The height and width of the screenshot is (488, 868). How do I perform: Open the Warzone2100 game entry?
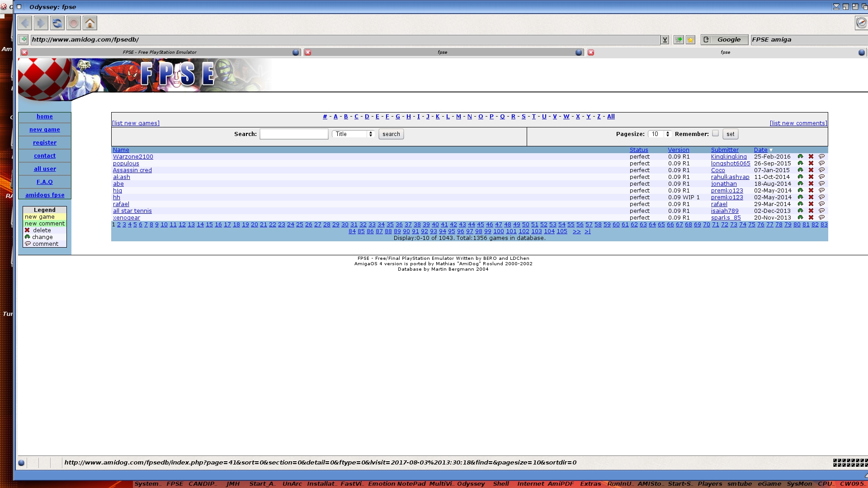pos(133,157)
